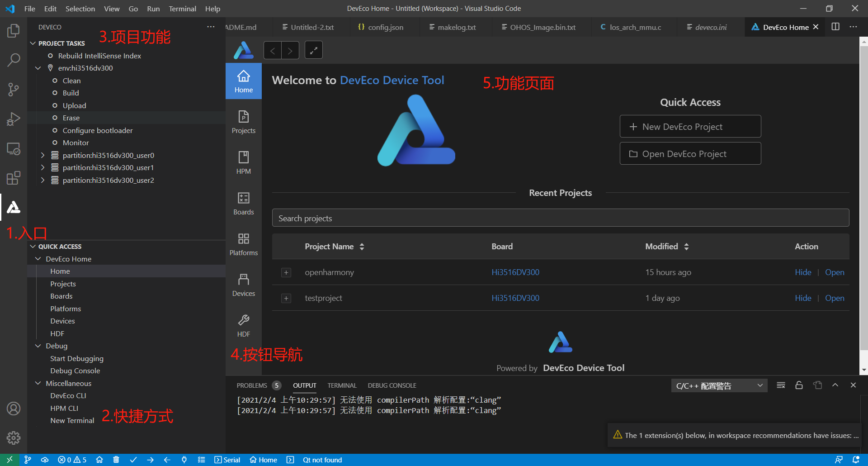
Task: Collapse Miscellaneous tree group
Action: [x=38, y=383]
